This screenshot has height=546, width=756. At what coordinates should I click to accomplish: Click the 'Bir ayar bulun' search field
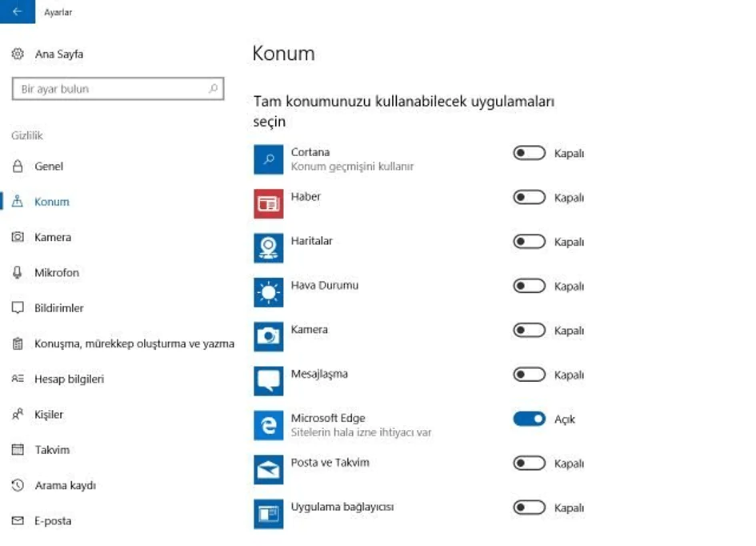[112, 89]
